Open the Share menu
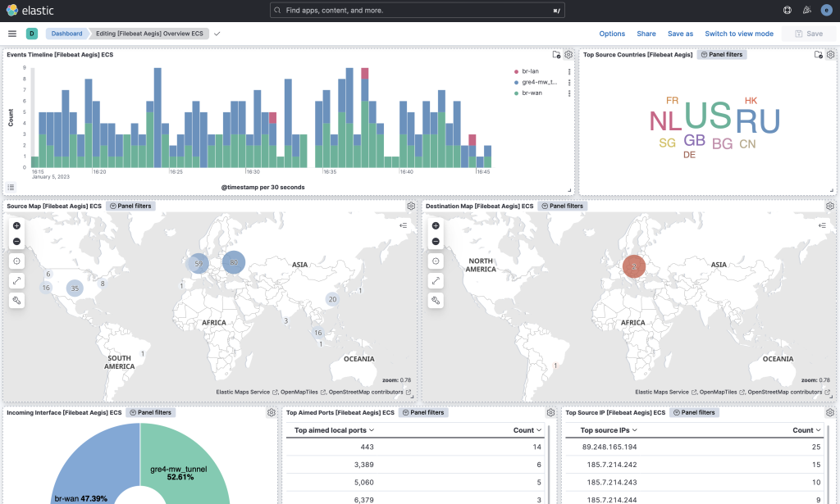The width and height of the screenshot is (840, 504). click(646, 34)
